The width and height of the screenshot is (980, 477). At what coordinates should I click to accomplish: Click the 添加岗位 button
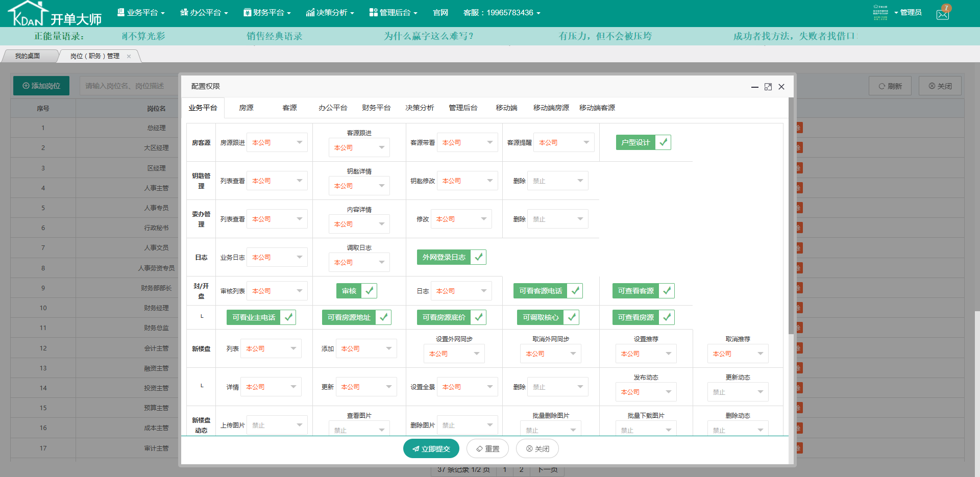[x=41, y=86]
